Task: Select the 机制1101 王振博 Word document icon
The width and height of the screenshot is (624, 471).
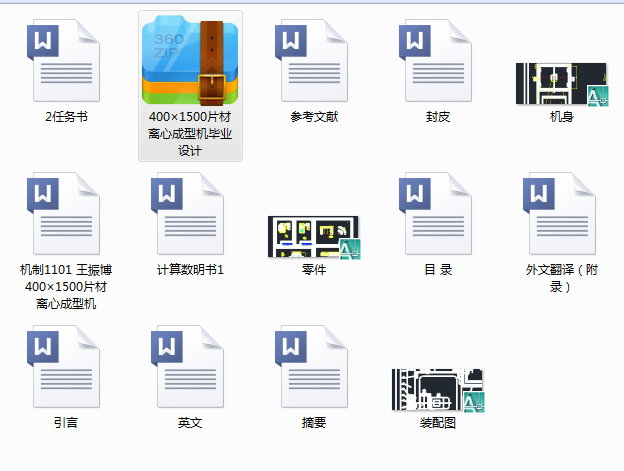Action: (66, 214)
